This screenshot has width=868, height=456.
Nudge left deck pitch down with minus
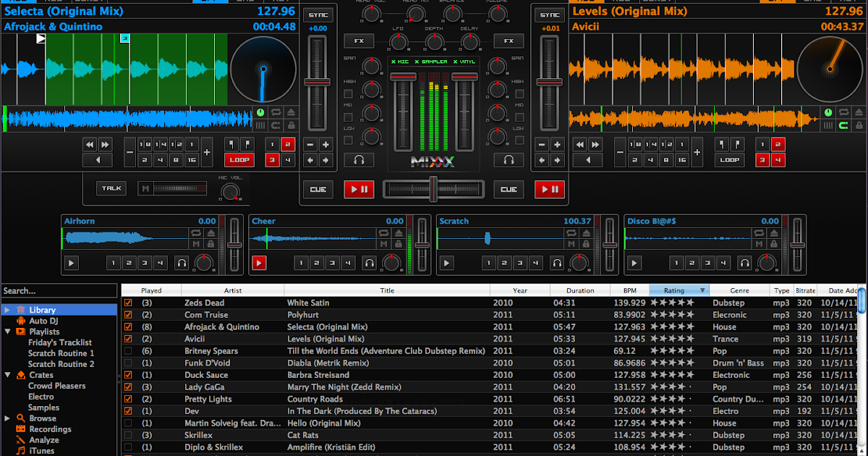tap(310, 144)
